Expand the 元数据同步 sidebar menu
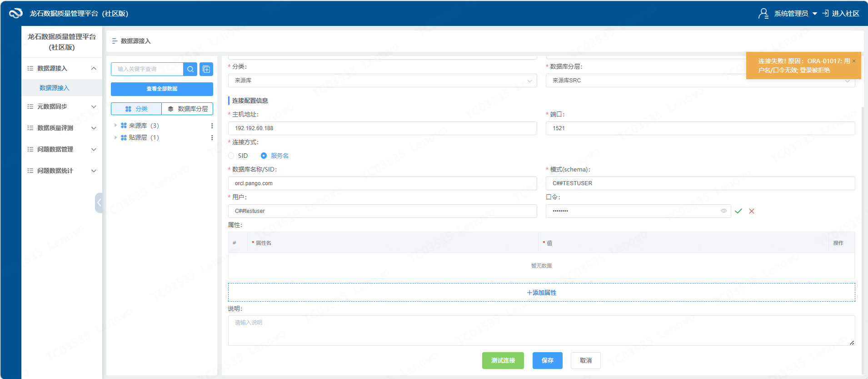The image size is (868, 379). (62, 106)
